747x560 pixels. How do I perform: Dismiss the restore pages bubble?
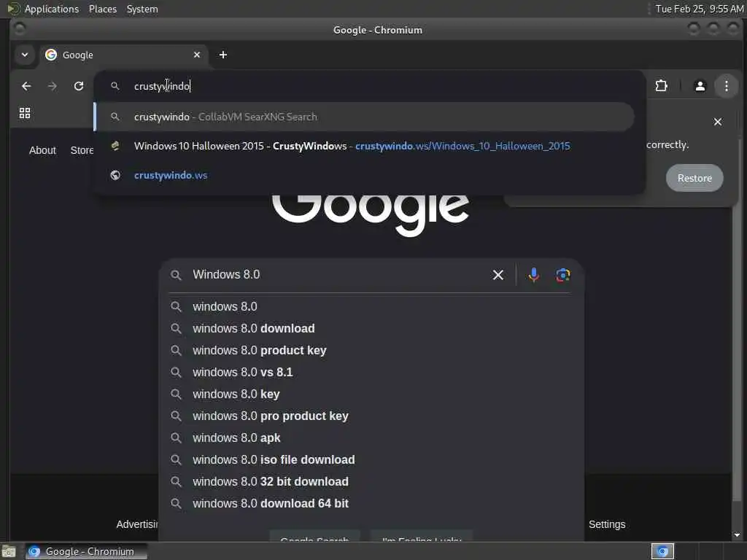[x=718, y=122]
